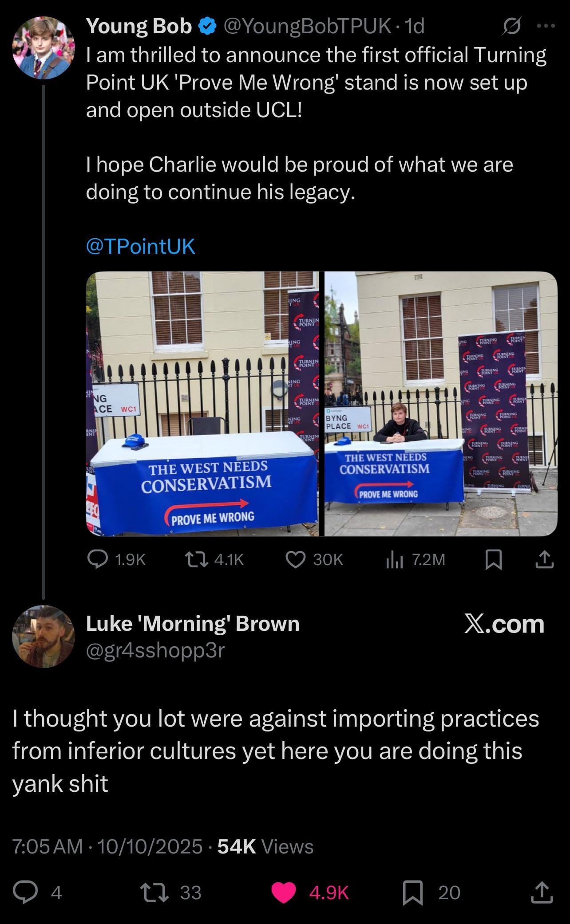The image size is (570, 924).
Task: Share Luke Brown's post
Action: [x=542, y=892]
